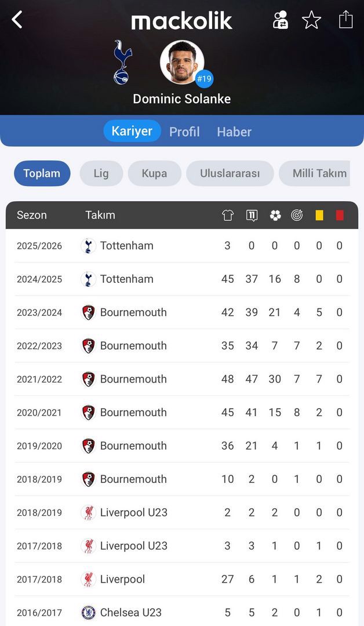The height and width of the screenshot is (626, 364).
Task: Tap the goals ball column icon
Action: pos(275,215)
